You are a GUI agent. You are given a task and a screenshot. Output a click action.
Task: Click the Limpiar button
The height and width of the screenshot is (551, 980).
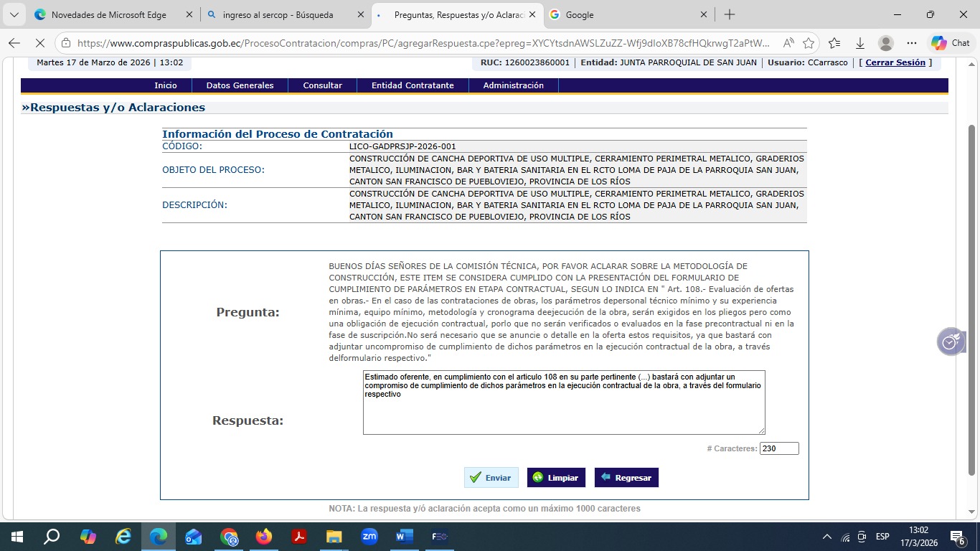556,478
